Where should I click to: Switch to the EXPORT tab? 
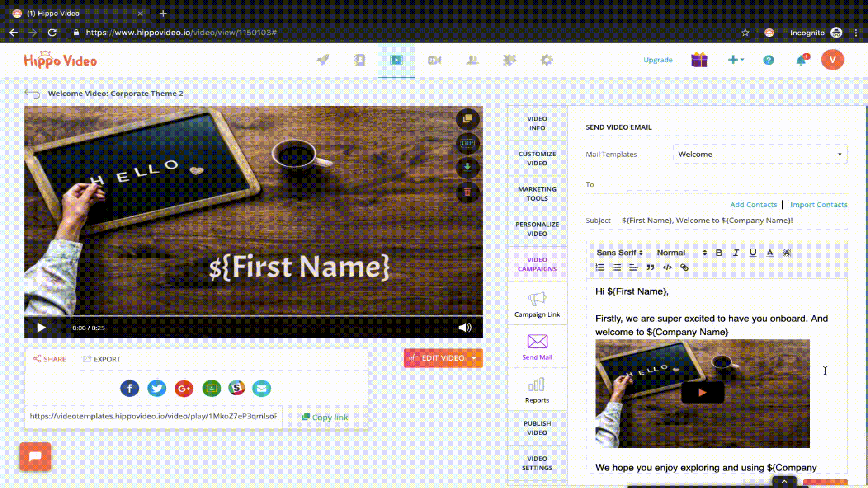pos(102,359)
